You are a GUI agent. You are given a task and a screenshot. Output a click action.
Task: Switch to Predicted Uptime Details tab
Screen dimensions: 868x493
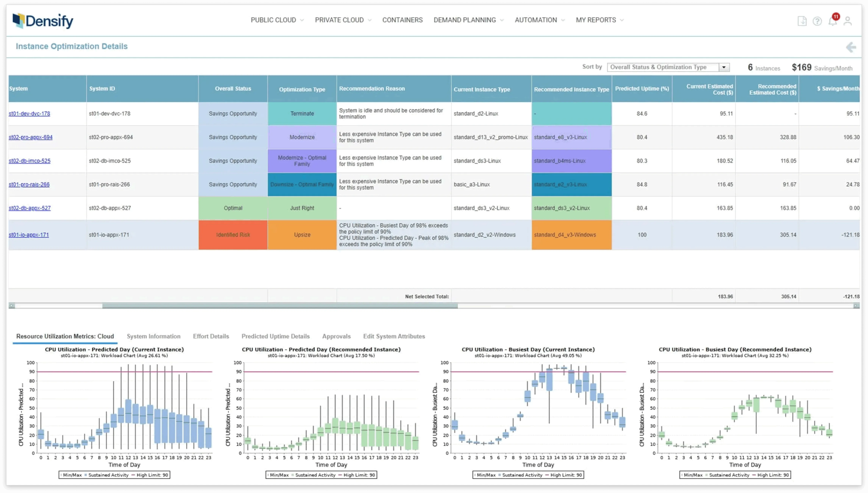[276, 336]
